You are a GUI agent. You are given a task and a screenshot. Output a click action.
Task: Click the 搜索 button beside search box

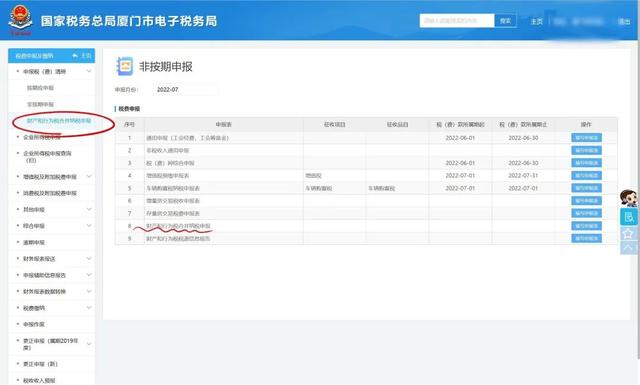tap(505, 21)
